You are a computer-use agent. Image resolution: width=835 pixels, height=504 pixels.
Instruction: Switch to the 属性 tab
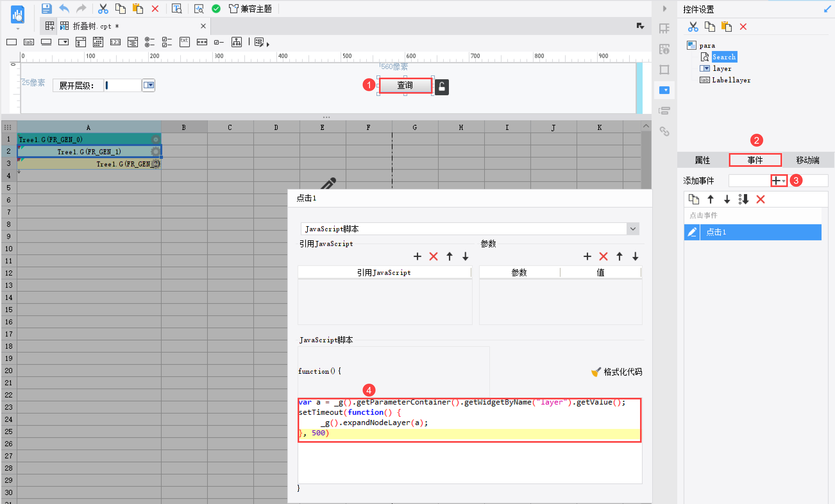pos(702,160)
